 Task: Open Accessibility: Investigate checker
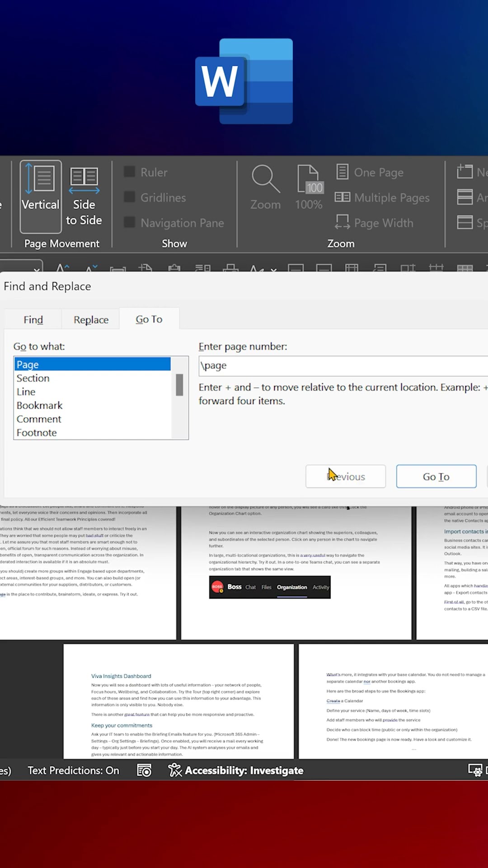[x=236, y=770]
